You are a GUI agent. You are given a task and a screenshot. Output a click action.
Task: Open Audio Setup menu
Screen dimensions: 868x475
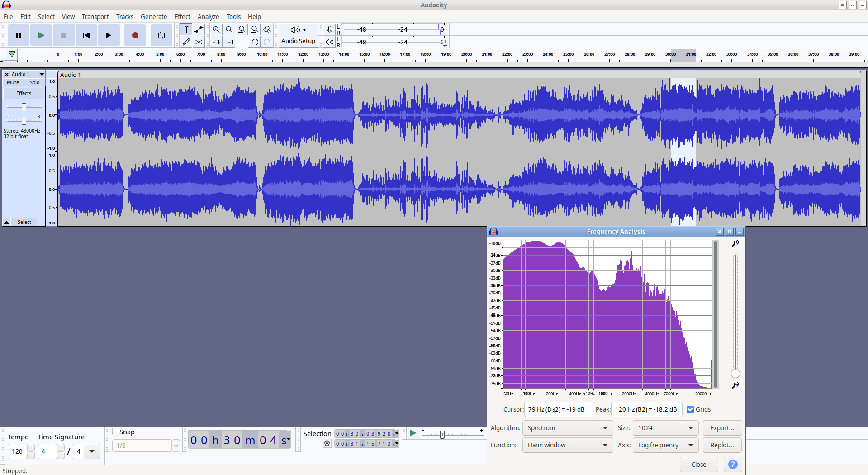point(298,35)
